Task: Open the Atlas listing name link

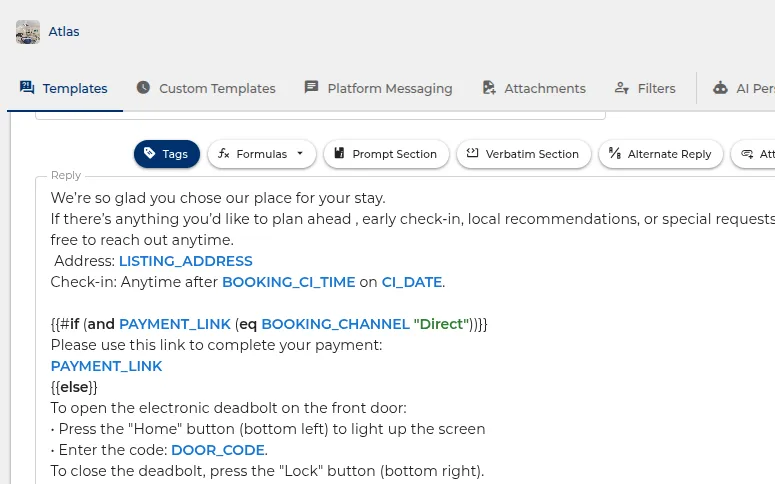Action: (64, 32)
